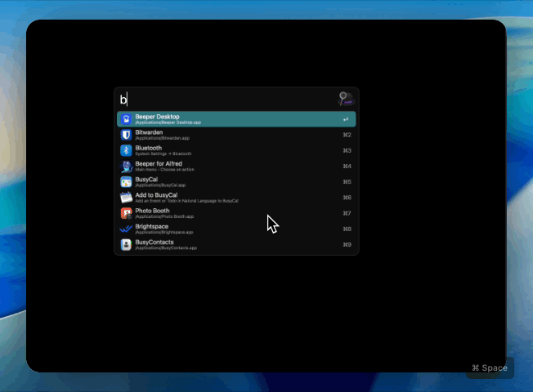Click the Main menu - Choose an action subtitle
This screenshot has height=392, width=533.
(165, 170)
